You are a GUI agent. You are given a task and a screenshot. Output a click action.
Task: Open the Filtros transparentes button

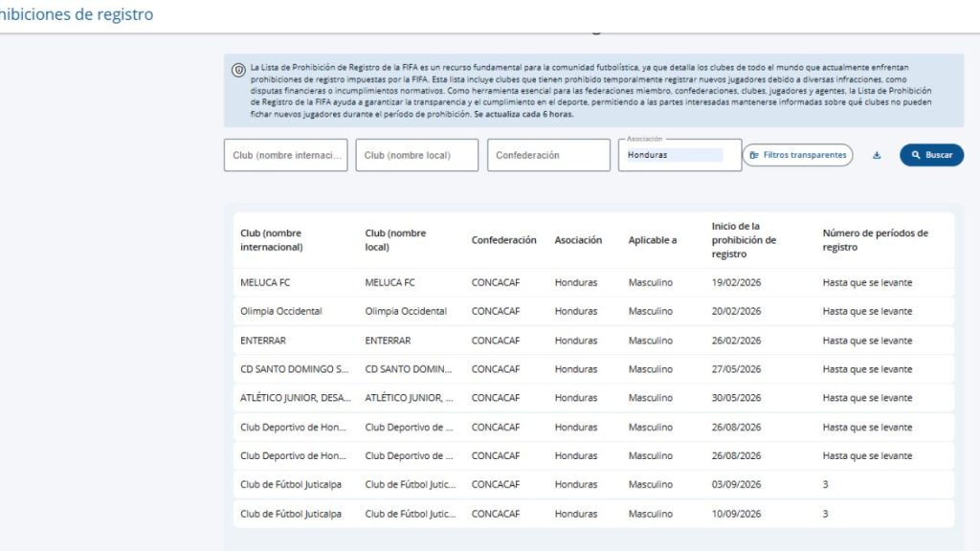click(x=797, y=155)
